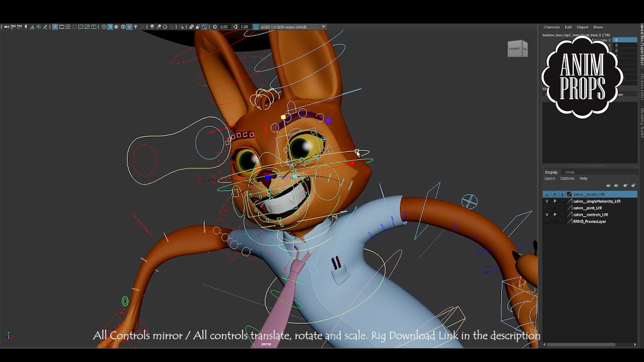Open the Layers menu in layer editor

[x=549, y=178]
